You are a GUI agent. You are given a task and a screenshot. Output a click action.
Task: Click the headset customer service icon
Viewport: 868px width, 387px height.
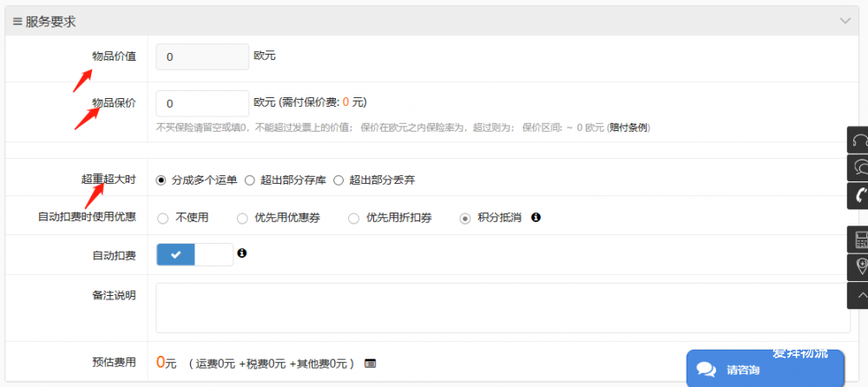point(859,141)
